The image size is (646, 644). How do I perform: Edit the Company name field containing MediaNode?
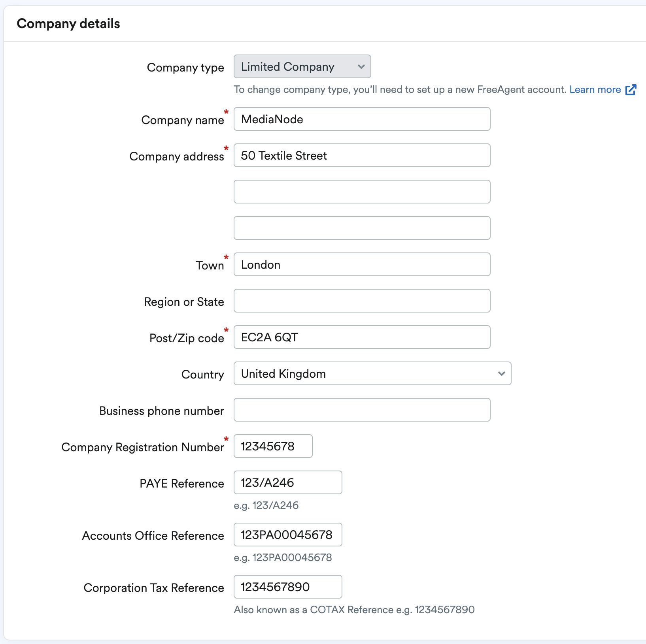pyautogui.click(x=362, y=119)
